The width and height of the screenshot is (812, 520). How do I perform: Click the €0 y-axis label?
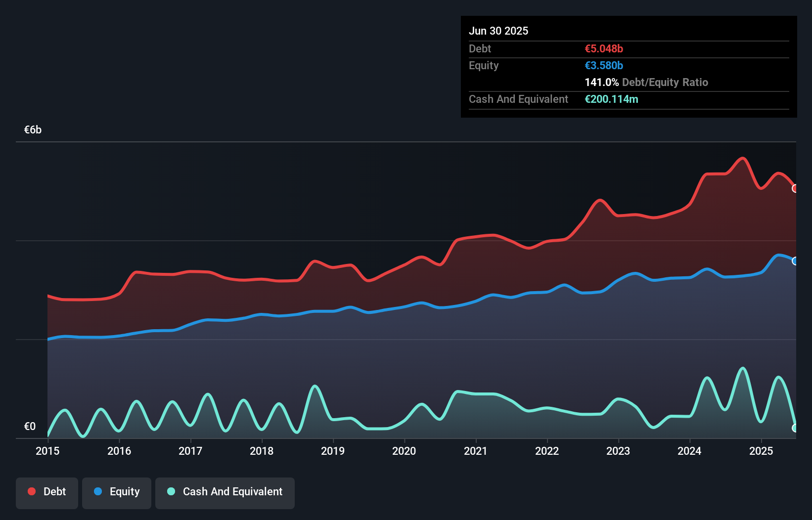coord(30,426)
